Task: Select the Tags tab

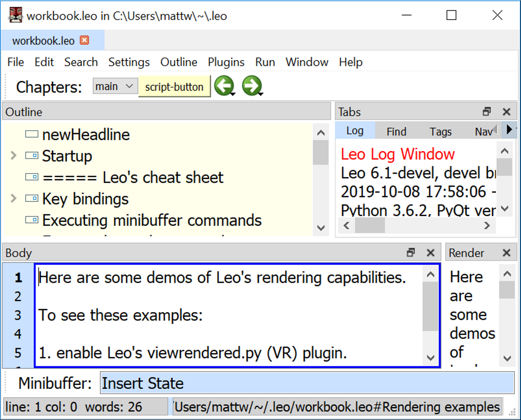Action: point(441,131)
